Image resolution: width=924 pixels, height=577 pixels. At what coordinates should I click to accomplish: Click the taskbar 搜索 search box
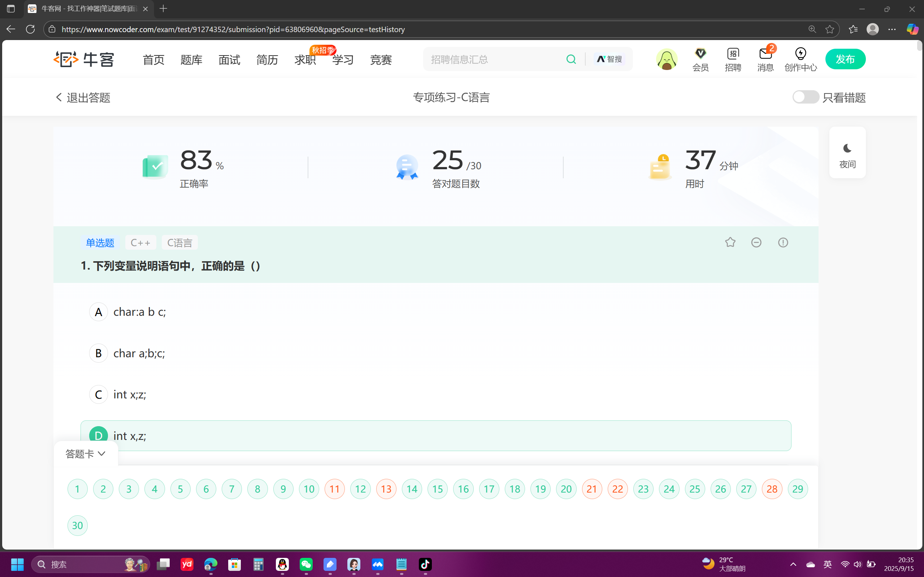(91, 564)
